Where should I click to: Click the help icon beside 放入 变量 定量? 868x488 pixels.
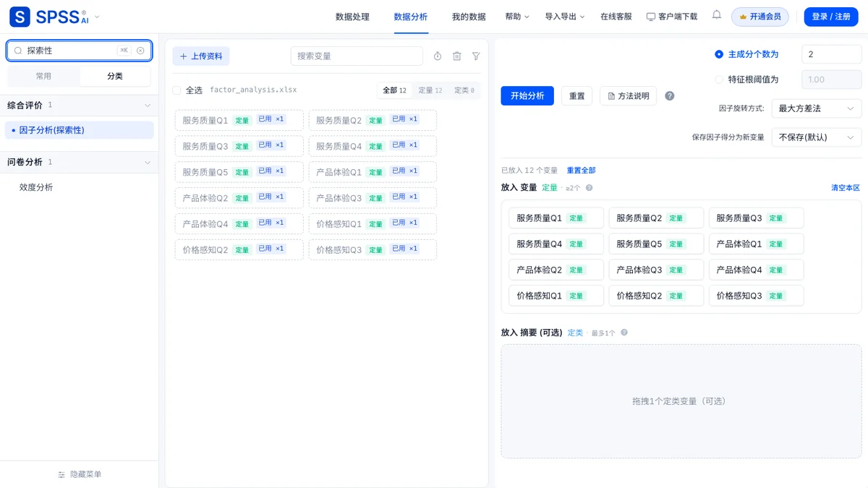click(589, 188)
